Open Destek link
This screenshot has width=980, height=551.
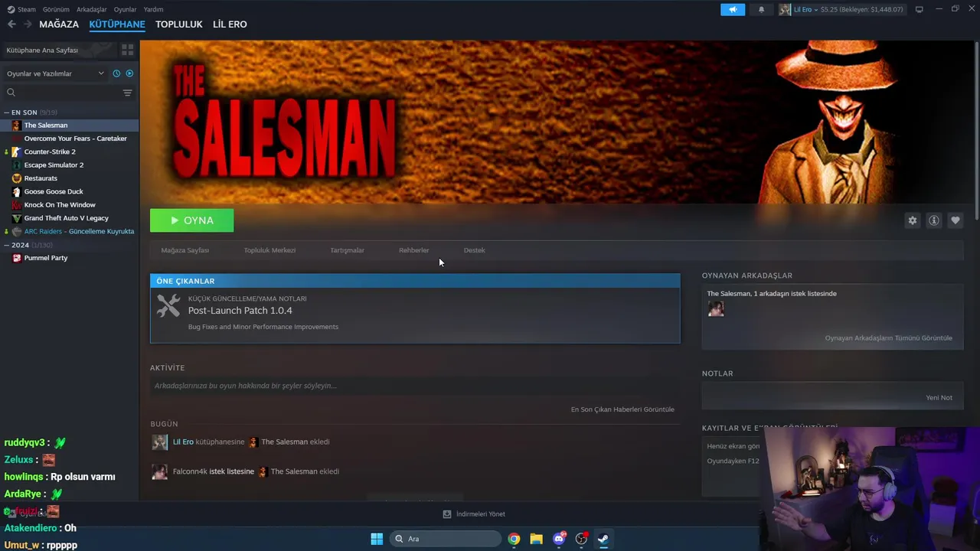click(474, 250)
